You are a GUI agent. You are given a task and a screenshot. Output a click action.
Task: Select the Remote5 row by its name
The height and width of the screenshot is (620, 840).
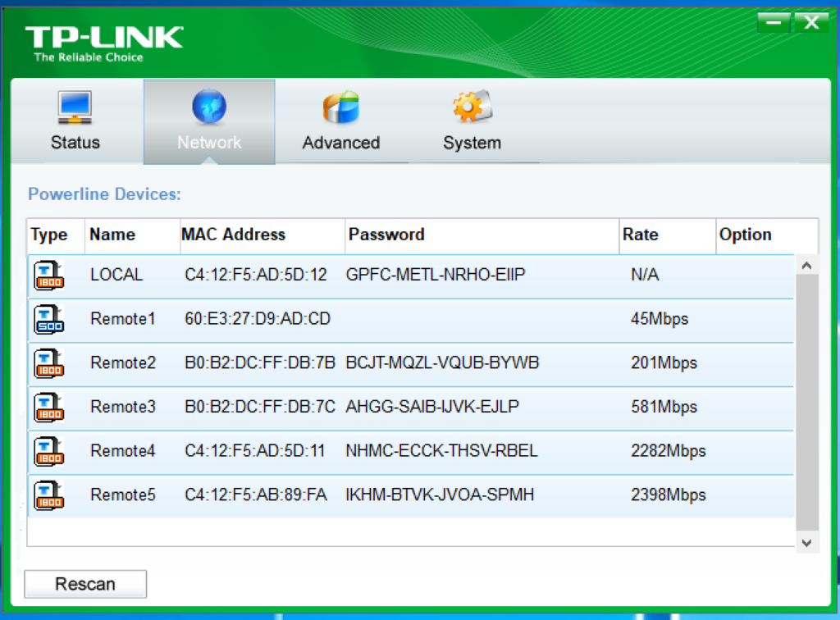pyautogui.click(x=123, y=495)
